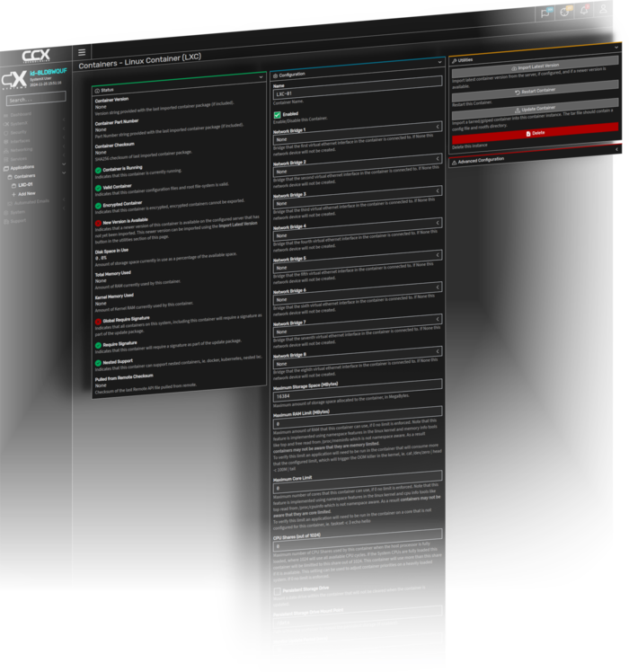Viewport: 629px width, 672px height.
Task: Click green check icon for Nested Support
Action: (98, 364)
